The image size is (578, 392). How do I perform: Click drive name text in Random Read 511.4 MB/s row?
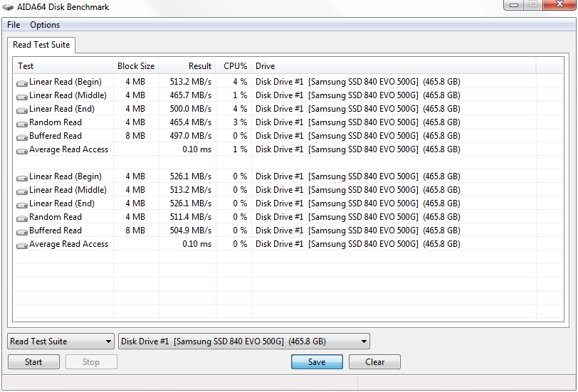(x=358, y=216)
